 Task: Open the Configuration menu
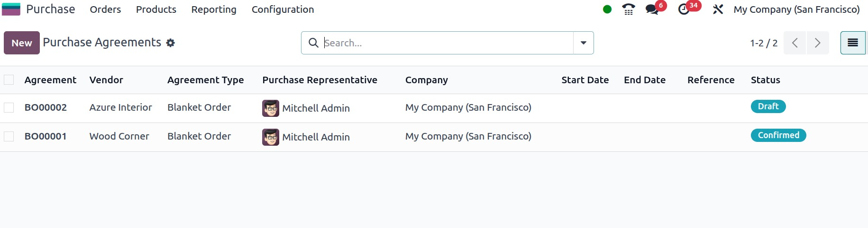pos(283,9)
